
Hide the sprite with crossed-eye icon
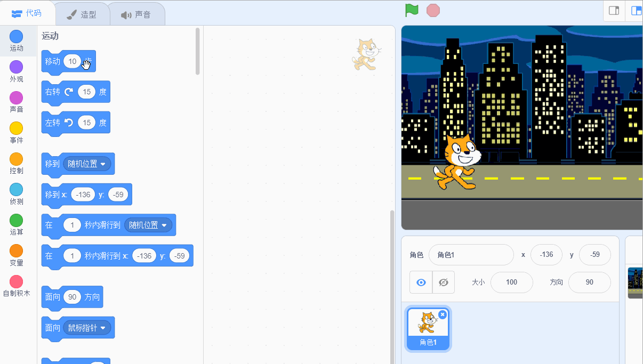coord(444,282)
